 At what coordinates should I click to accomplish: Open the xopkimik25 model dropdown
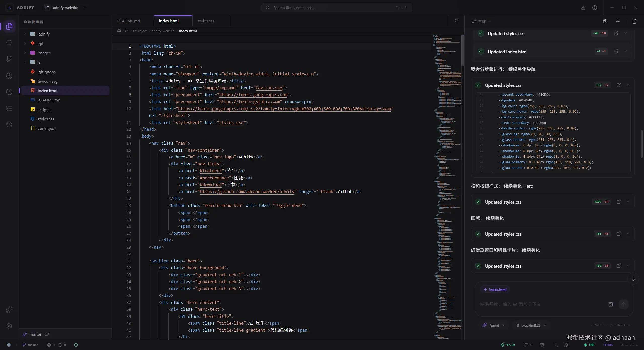tap(531, 325)
